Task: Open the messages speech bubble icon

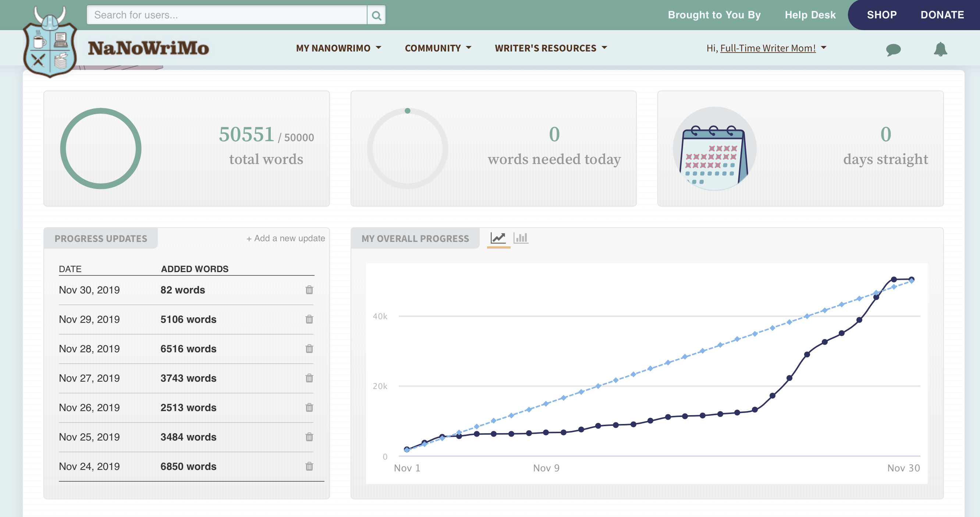Action: tap(893, 49)
